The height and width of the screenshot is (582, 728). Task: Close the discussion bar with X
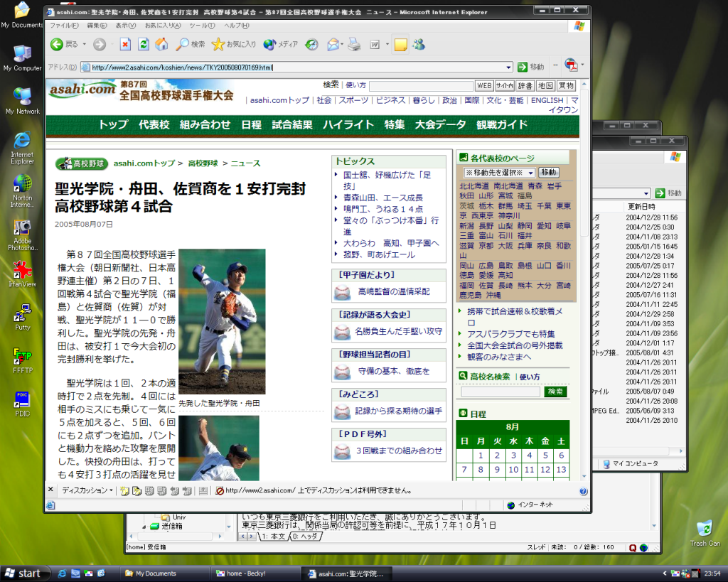[x=50, y=490]
